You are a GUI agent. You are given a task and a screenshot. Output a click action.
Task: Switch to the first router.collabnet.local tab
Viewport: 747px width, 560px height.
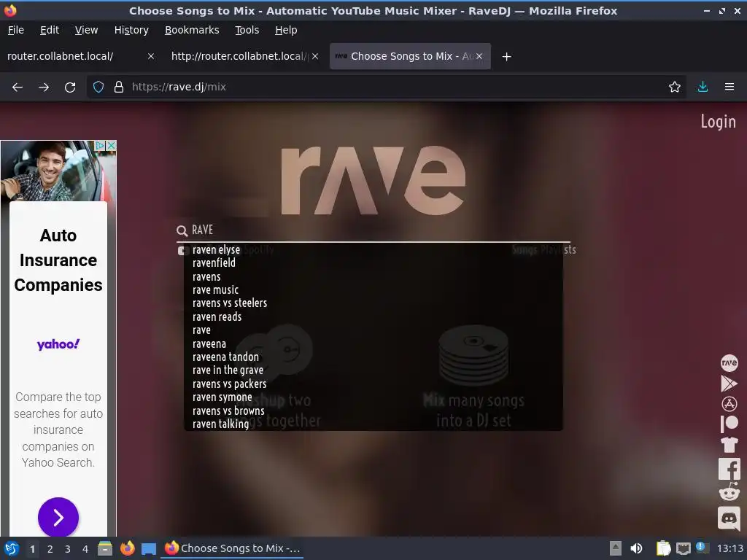coord(80,56)
